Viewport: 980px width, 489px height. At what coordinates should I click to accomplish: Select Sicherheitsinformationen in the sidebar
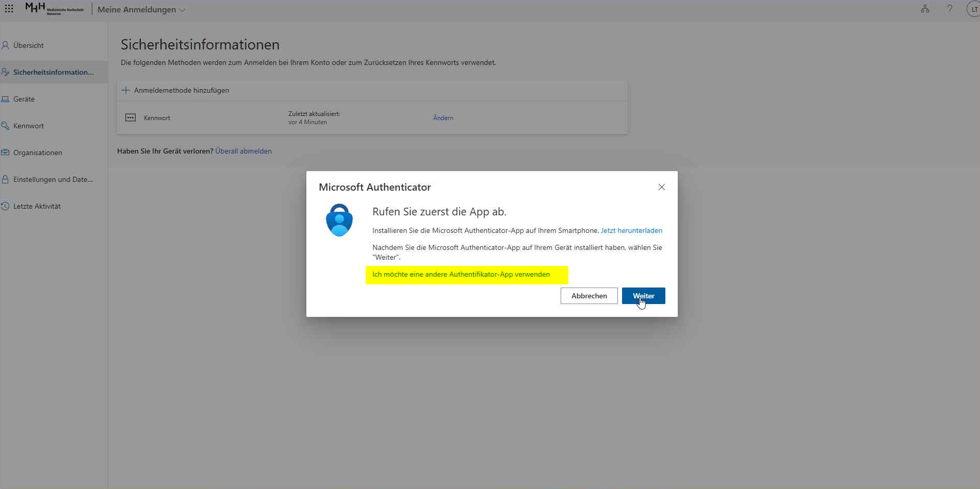click(x=54, y=72)
